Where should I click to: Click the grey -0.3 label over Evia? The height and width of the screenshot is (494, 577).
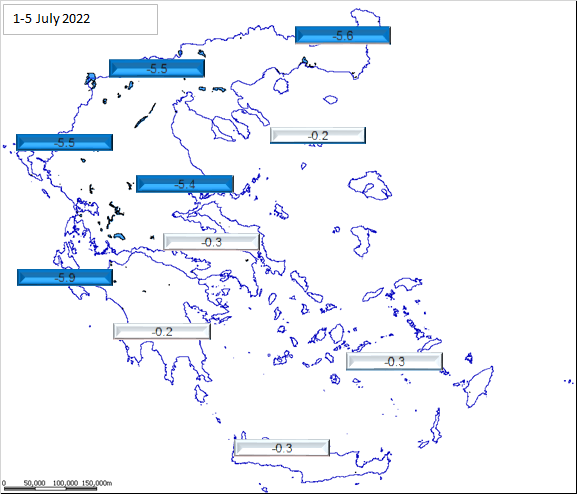[212, 242]
